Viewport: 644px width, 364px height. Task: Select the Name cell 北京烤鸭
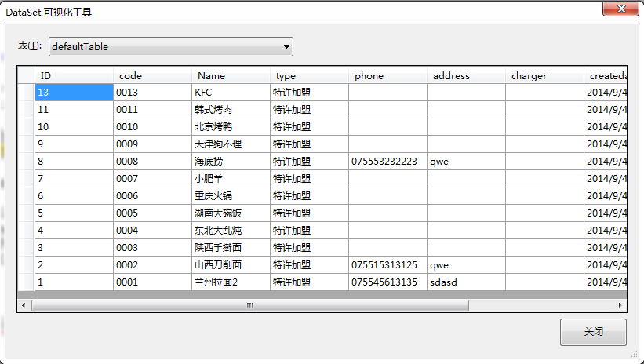click(x=231, y=127)
